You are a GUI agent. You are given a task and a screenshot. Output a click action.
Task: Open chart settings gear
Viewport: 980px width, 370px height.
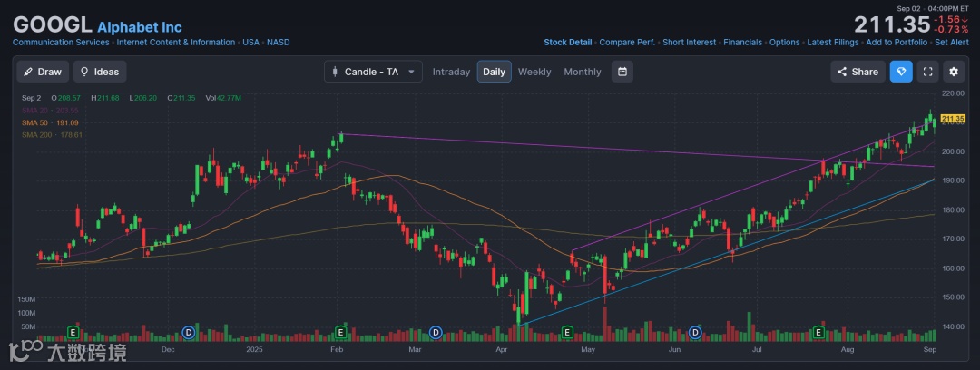[954, 72]
